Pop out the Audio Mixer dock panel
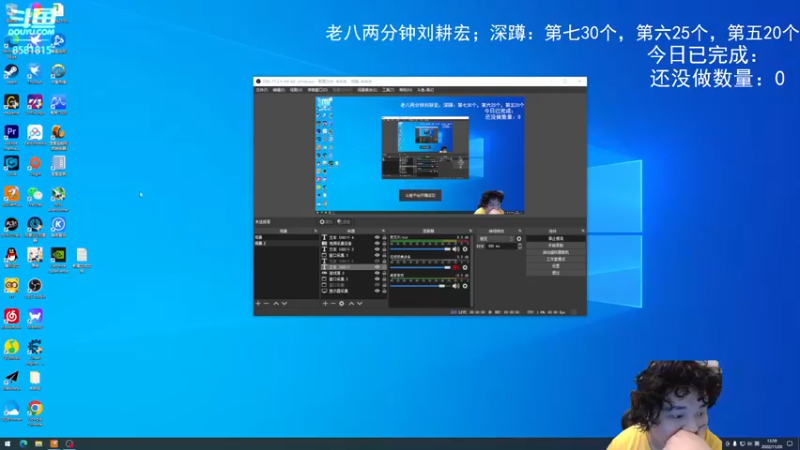 [470, 231]
